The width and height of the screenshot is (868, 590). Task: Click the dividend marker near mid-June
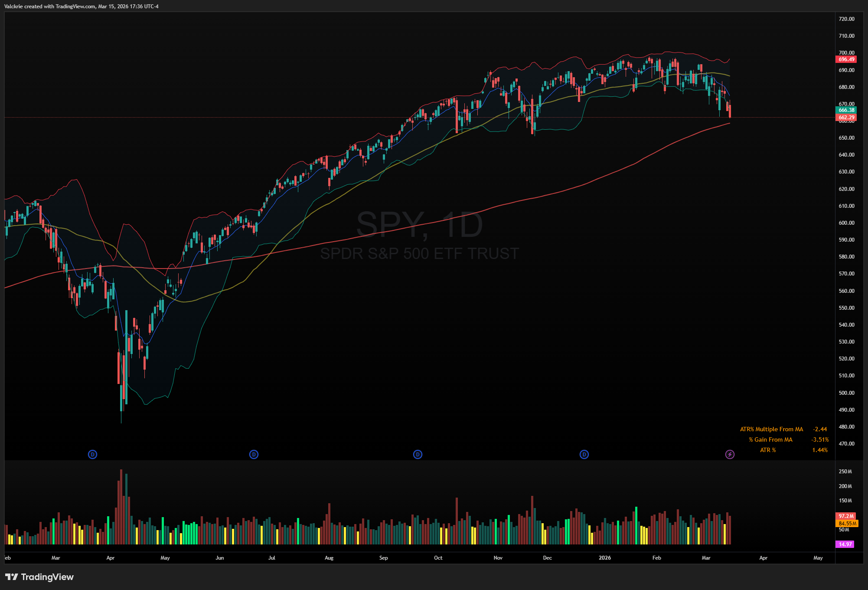point(254,454)
